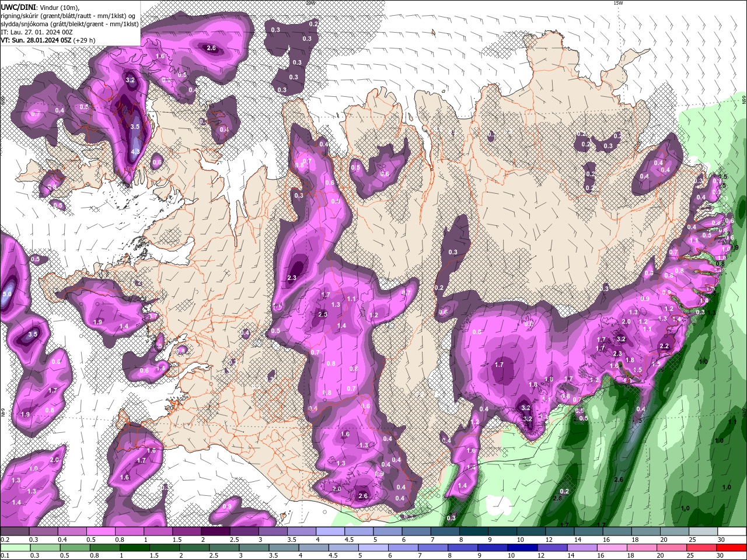The height and width of the screenshot is (560, 747).
Task: Select the upper legend swatch between 0.3 and 0.4
Action: pos(43,531)
